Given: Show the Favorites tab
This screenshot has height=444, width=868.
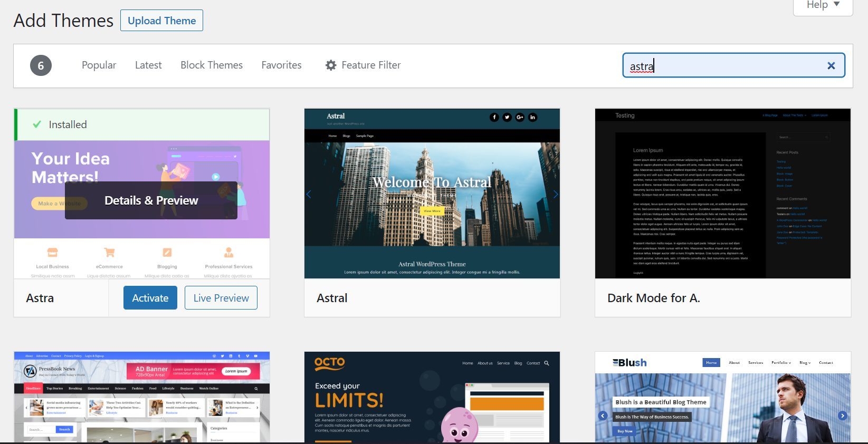Looking at the screenshot, I should 281,65.
